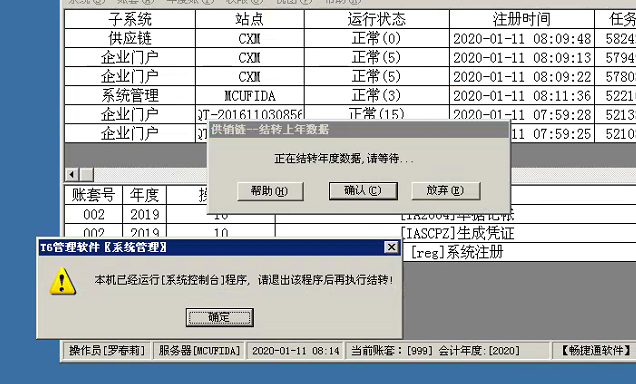Select the 账套号 column header

click(x=93, y=195)
